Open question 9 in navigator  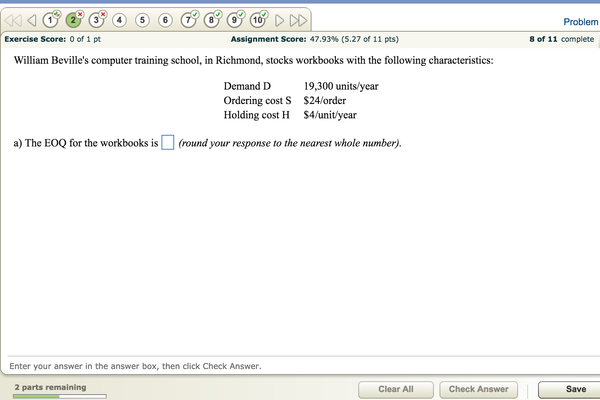tap(235, 19)
